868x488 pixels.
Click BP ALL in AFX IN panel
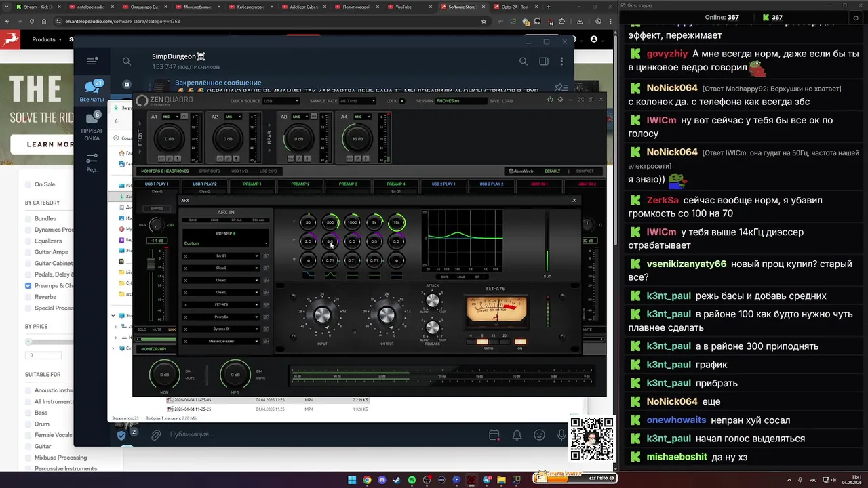pyautogui.click(x=237, y=220)
